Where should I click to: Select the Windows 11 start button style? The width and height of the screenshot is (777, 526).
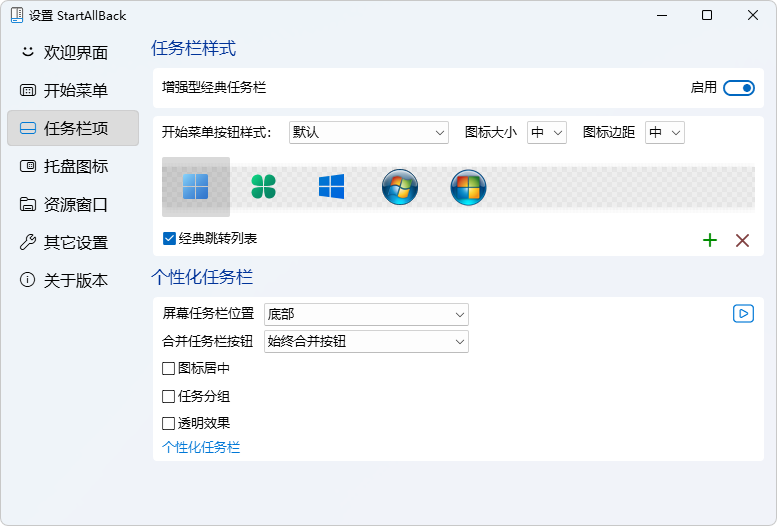tap(196, 187)
